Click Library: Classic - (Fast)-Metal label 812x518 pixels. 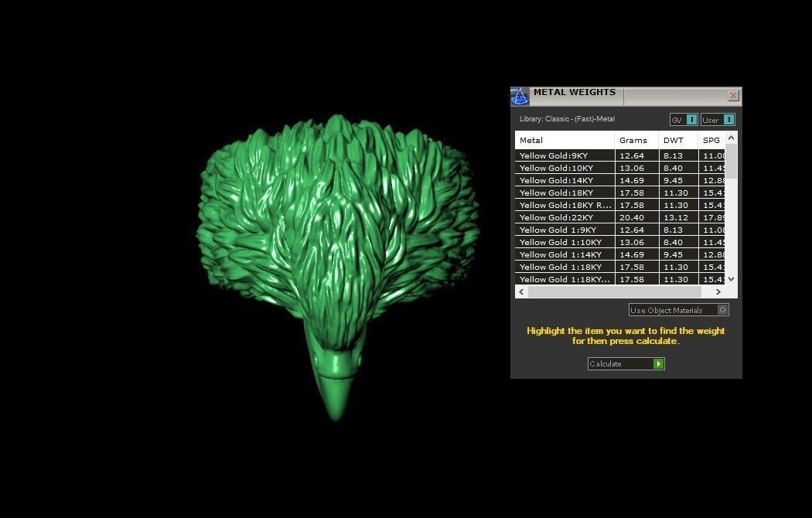(567, 119)
